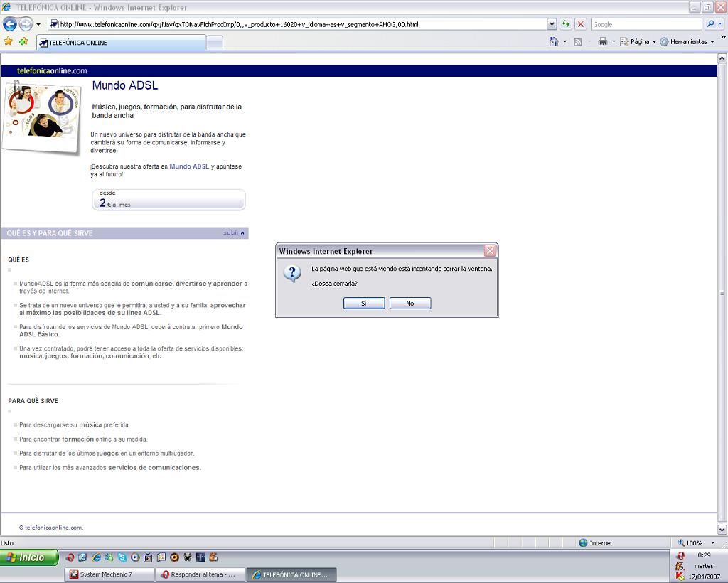The image size is (728, 583).
Task: Click the '© telefonicaonline.com.' footer text
Action: coord(51,528)
